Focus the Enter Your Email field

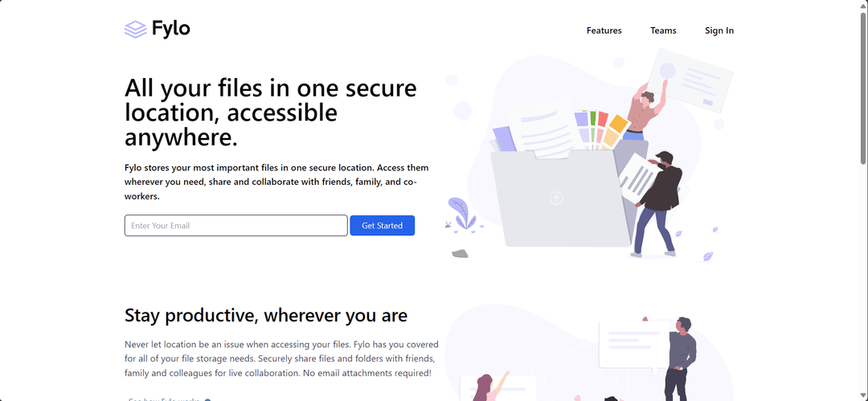[x=235, y=226]
